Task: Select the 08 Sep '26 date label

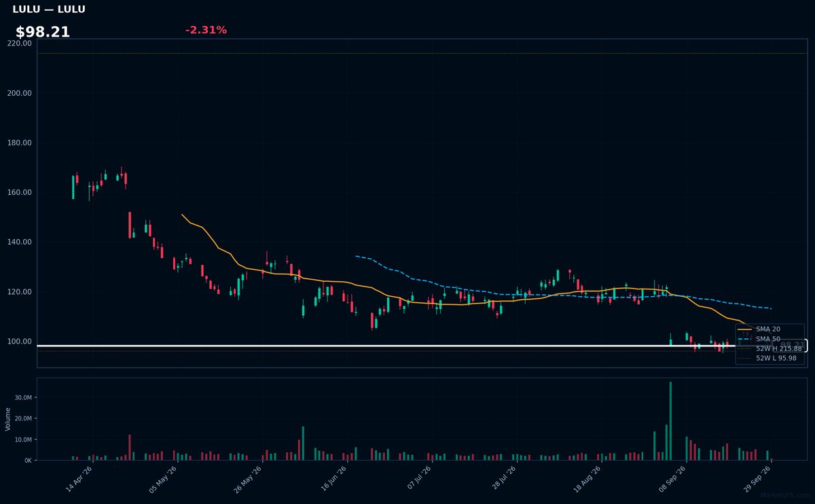Action: (x=672, y=479)
